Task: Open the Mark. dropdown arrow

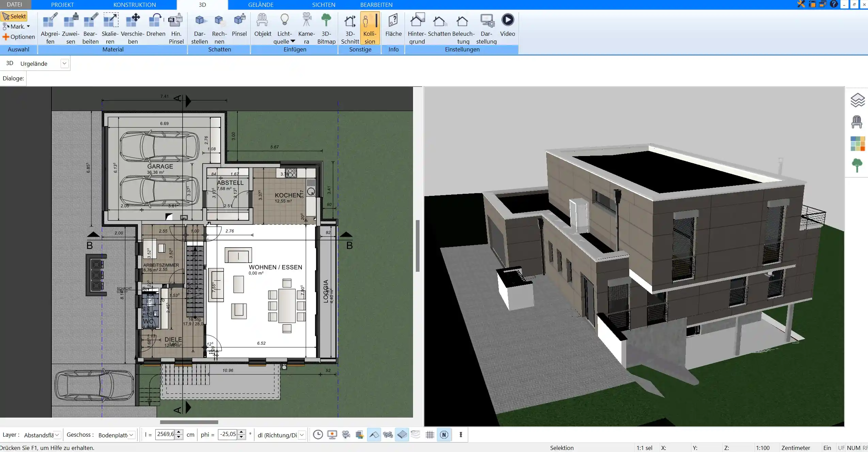Action: click(28, 27)
